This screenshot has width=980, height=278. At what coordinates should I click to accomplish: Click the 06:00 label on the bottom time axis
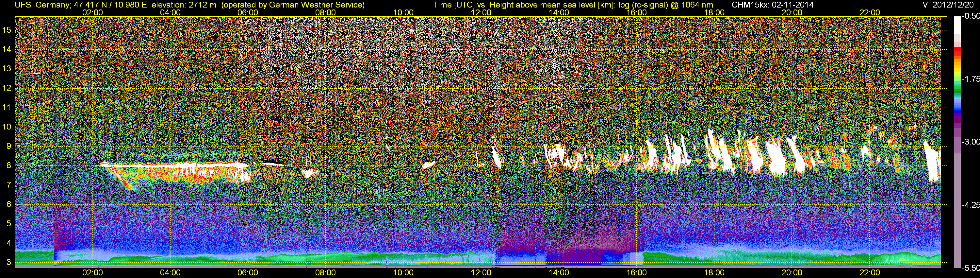tap(248, 273)
